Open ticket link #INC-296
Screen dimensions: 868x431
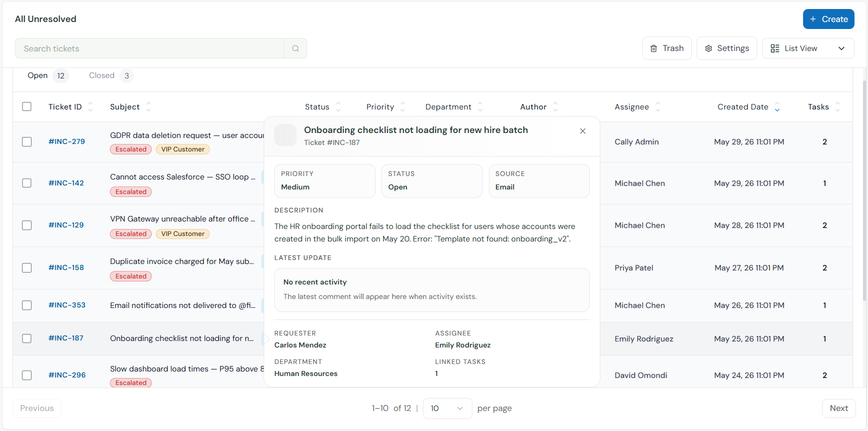[67, 375]
